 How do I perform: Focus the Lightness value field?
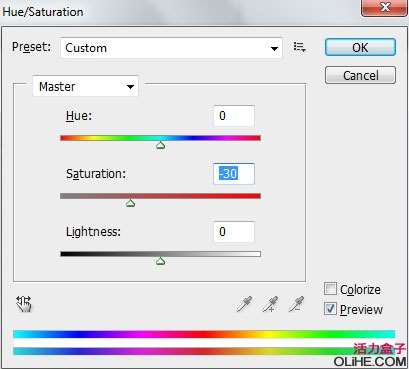pos(234,232)
